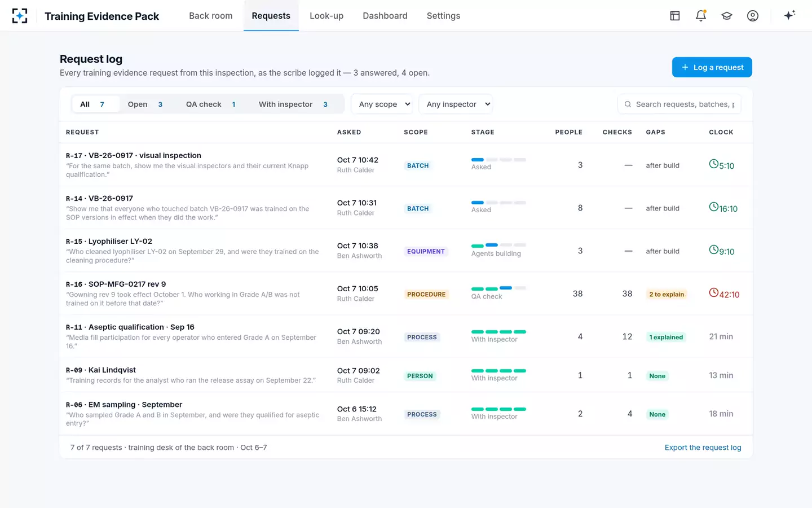This screenshot has height=508, width=812.
Task: Open request R-11 Aseptic qualification
Action: (x=130, y=327)
